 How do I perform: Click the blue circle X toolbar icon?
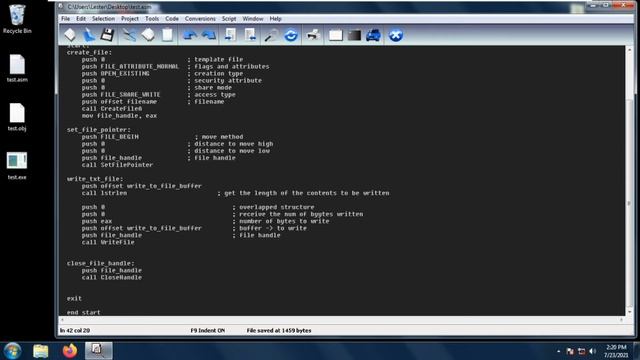396,35
